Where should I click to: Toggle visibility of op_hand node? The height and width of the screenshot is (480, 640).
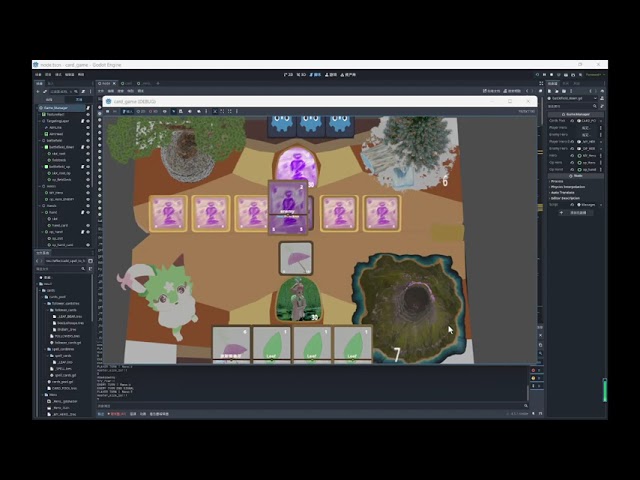click(88, 232)
